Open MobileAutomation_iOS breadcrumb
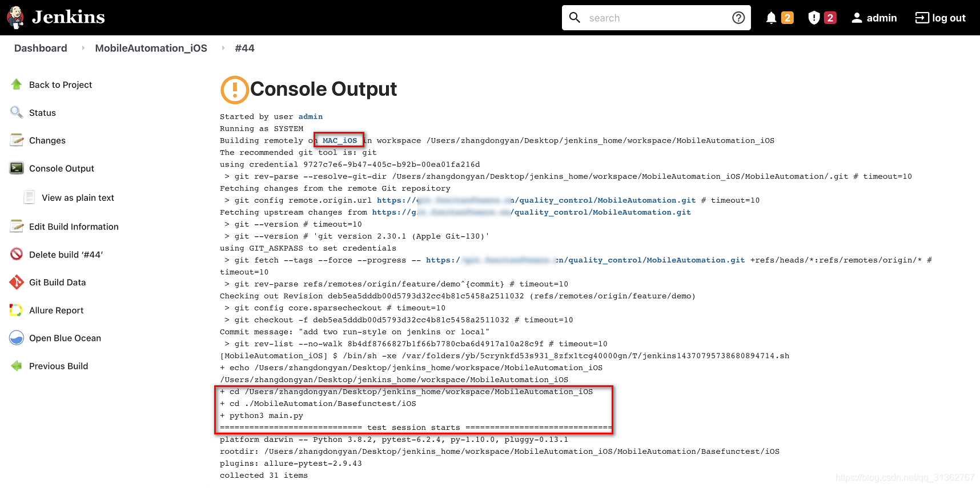 click(151, 48)
